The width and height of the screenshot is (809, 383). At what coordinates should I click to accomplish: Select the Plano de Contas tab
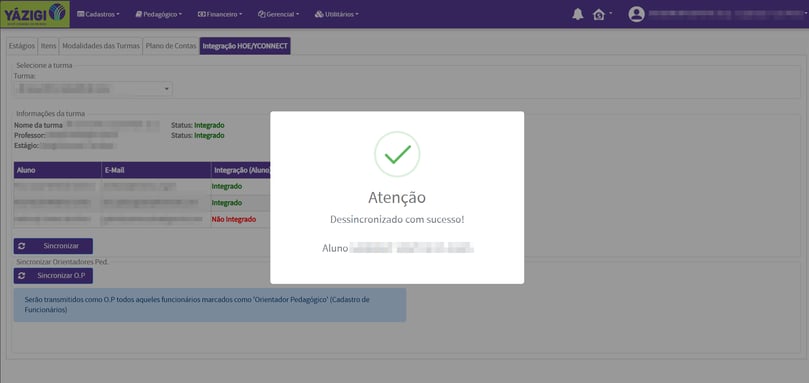[171, 46]
